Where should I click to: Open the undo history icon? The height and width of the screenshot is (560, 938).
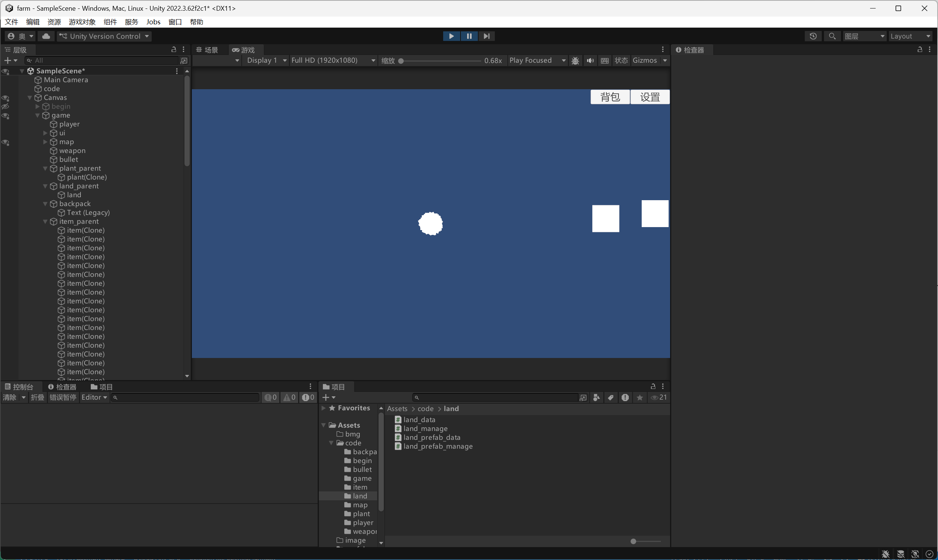pos(813,36)
